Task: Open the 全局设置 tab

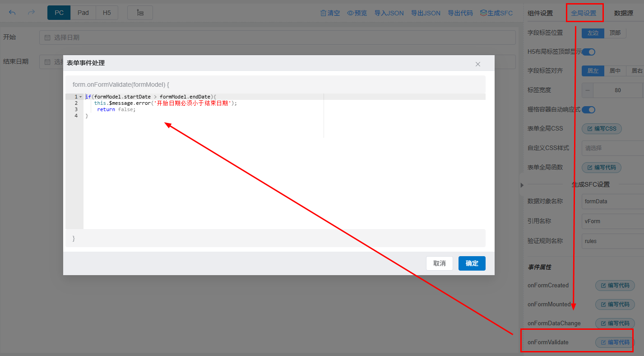Action: 584,13
